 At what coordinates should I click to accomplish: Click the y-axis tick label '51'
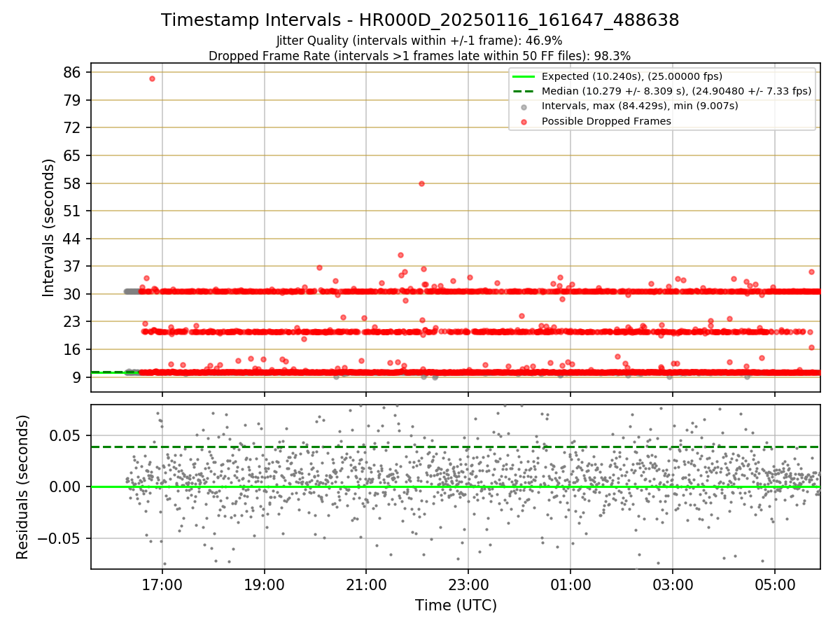72,211
